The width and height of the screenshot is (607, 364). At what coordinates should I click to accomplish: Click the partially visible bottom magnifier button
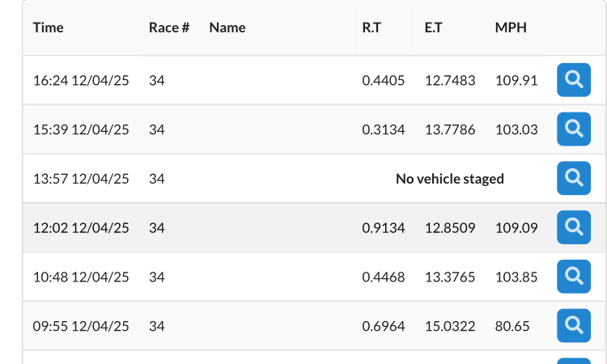coord(574,362)
